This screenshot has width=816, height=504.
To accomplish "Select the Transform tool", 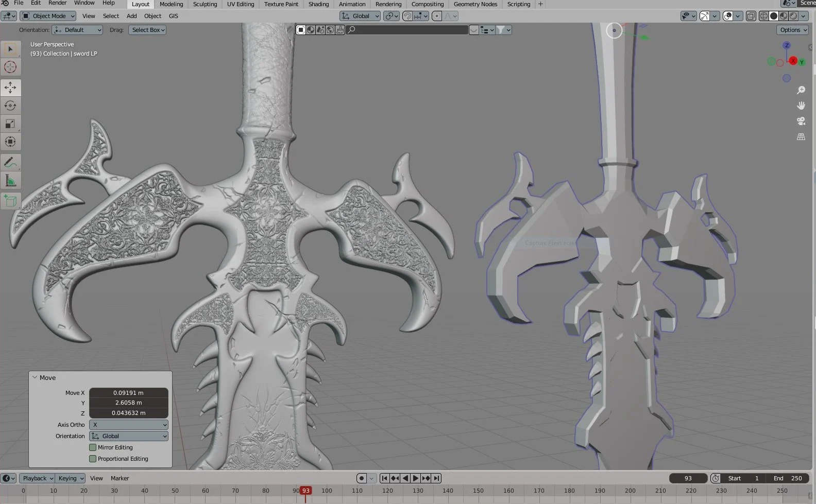I will [10, 142].
